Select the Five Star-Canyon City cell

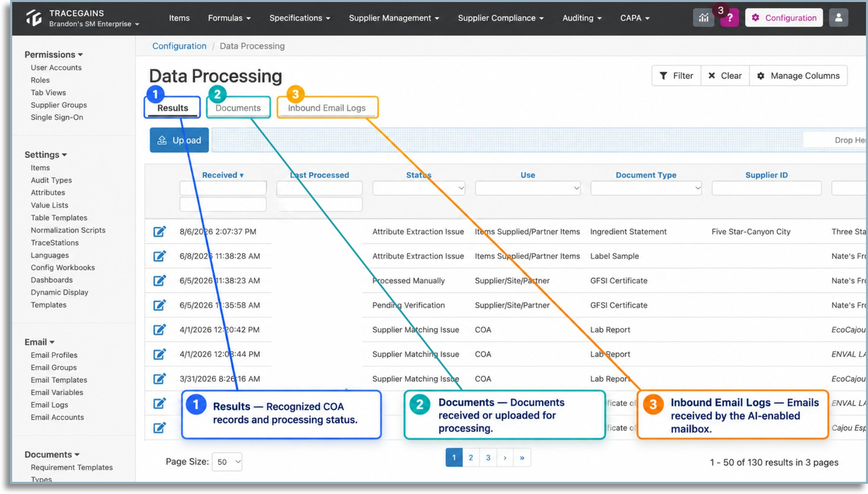pos(751,232)
